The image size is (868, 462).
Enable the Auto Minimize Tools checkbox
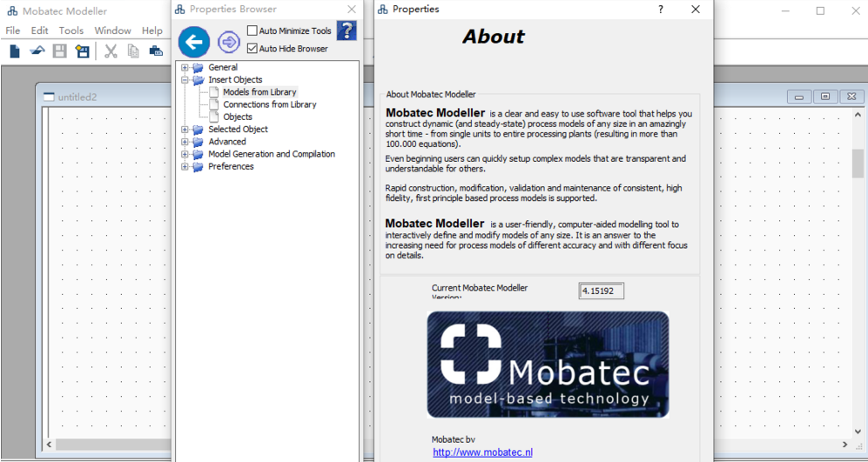(252, 30)
